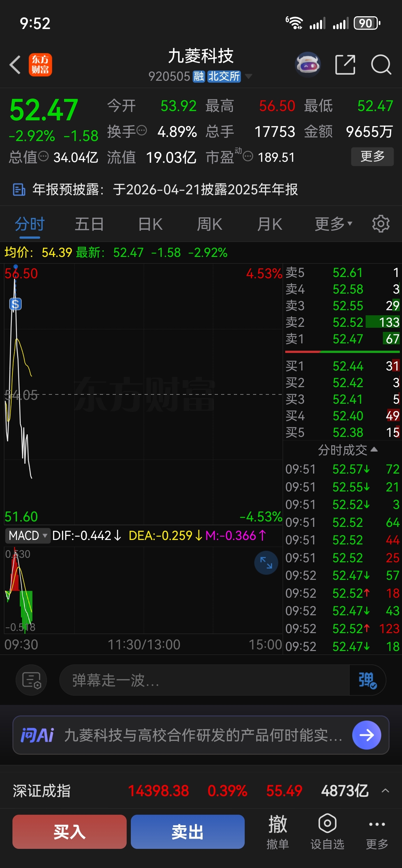Check battery indicator in status bar

click(367, 23)
